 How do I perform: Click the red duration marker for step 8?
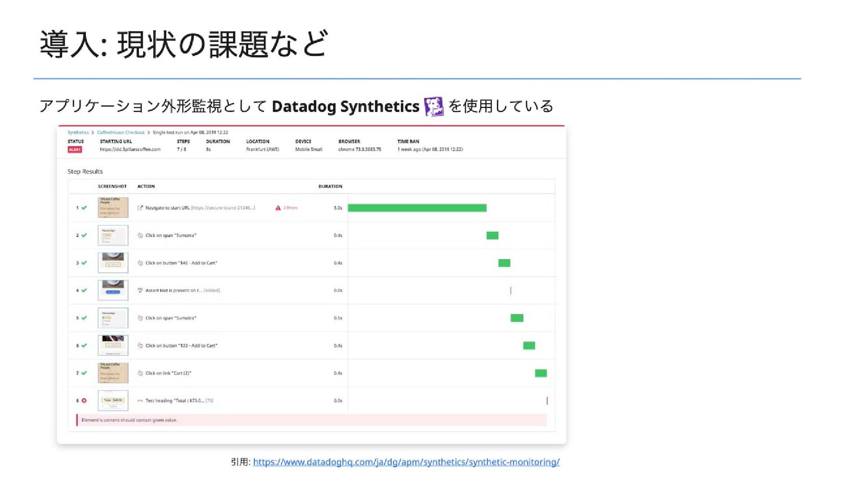(547, 401)
